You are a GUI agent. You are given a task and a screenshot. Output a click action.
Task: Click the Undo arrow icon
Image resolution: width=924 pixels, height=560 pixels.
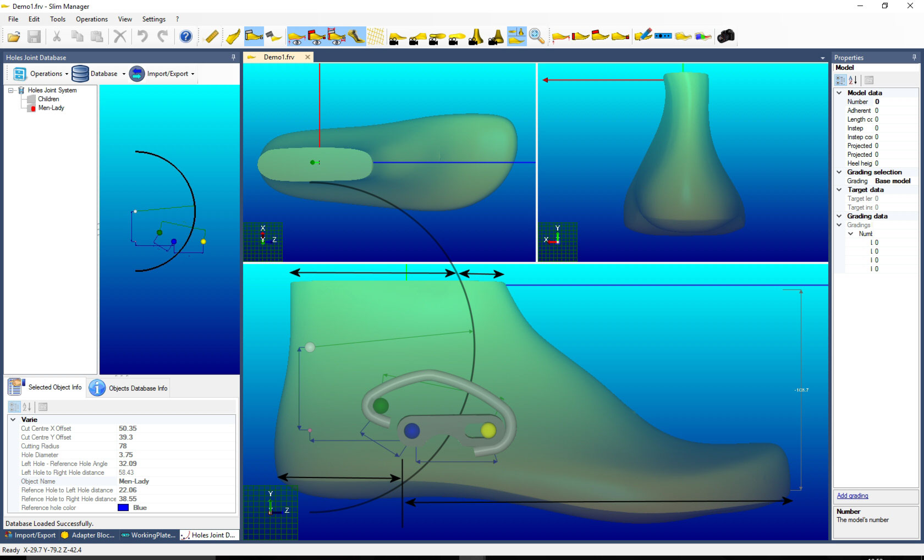142,37
